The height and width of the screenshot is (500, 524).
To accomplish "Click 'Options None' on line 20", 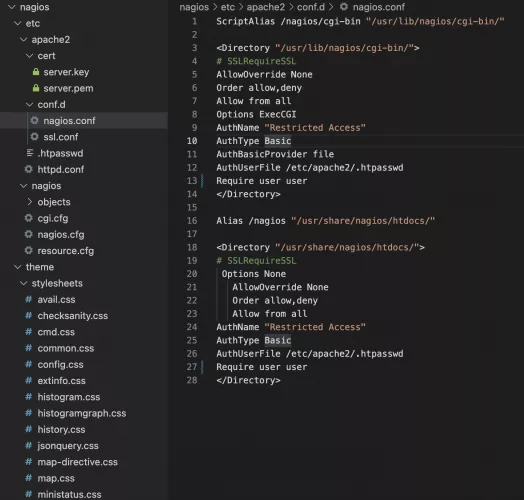I will click(x=254, y=274).
